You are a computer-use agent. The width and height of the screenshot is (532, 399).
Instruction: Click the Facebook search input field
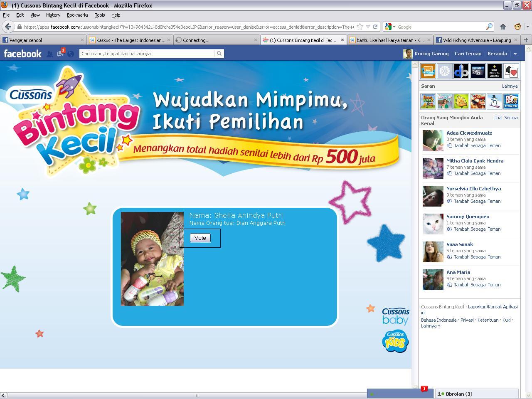[147, 54]
